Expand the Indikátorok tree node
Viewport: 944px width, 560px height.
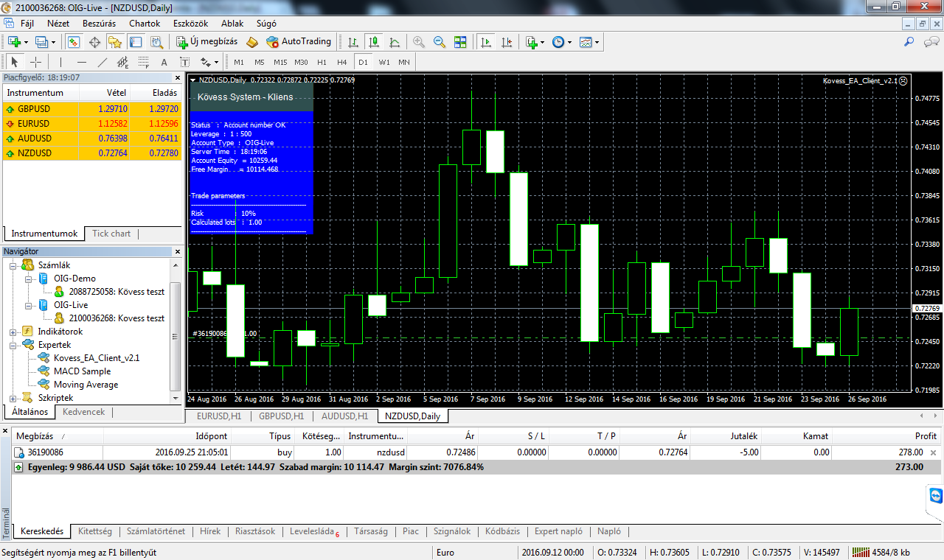13,332
